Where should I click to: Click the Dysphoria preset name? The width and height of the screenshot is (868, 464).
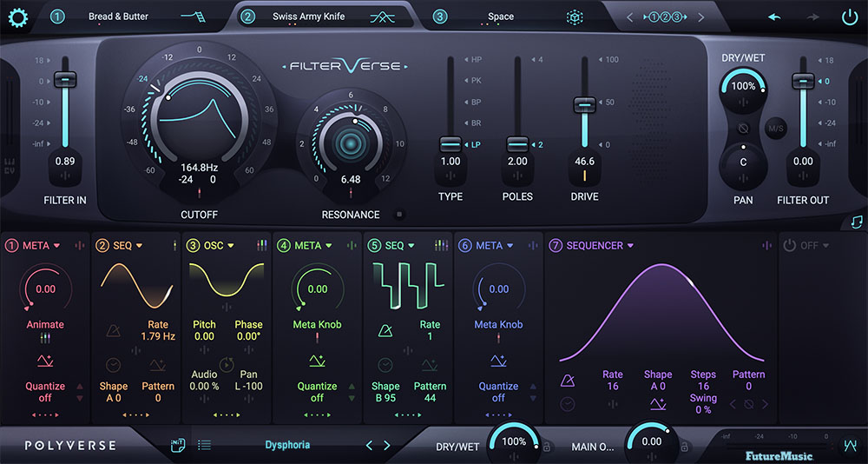(x=287, y=445)
